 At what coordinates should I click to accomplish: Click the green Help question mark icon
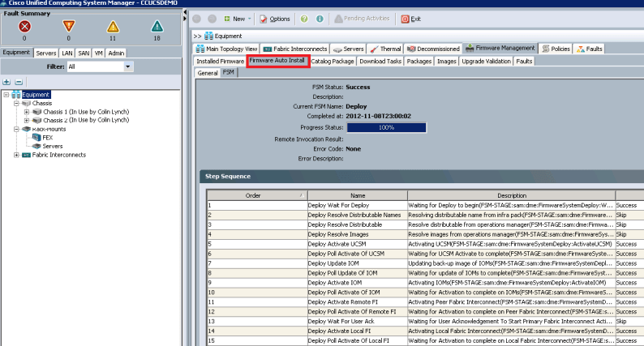click(303, 18)
